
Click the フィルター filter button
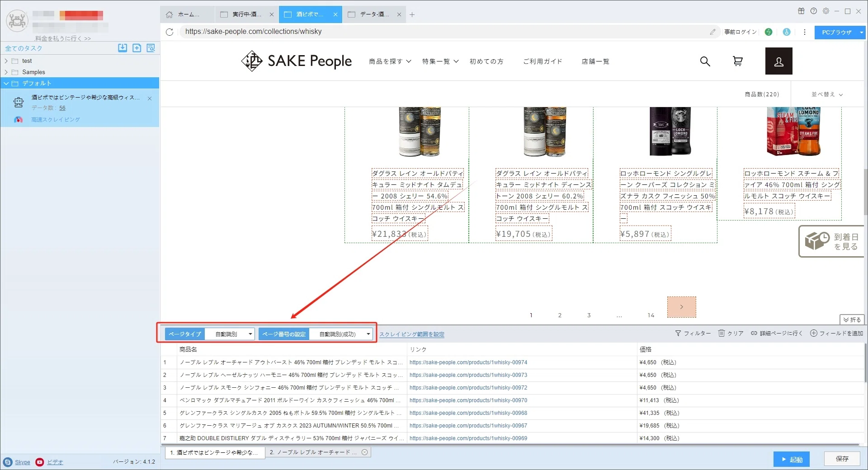693,334
